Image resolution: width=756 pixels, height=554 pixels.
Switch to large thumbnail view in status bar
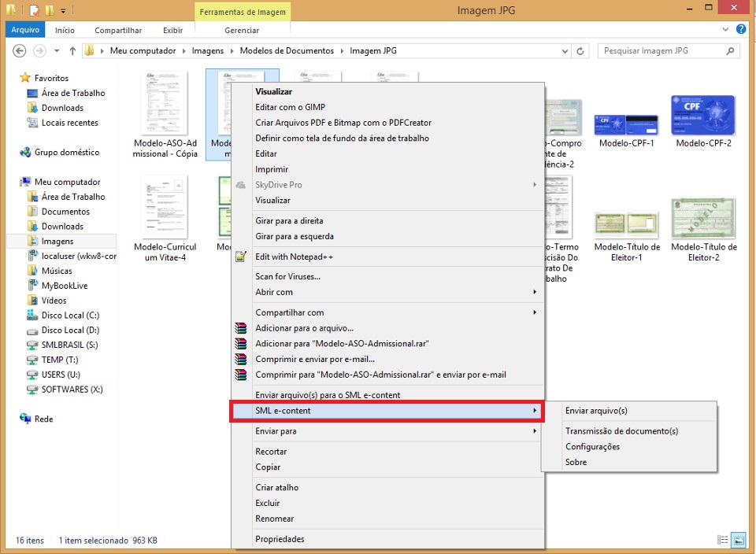739,540
